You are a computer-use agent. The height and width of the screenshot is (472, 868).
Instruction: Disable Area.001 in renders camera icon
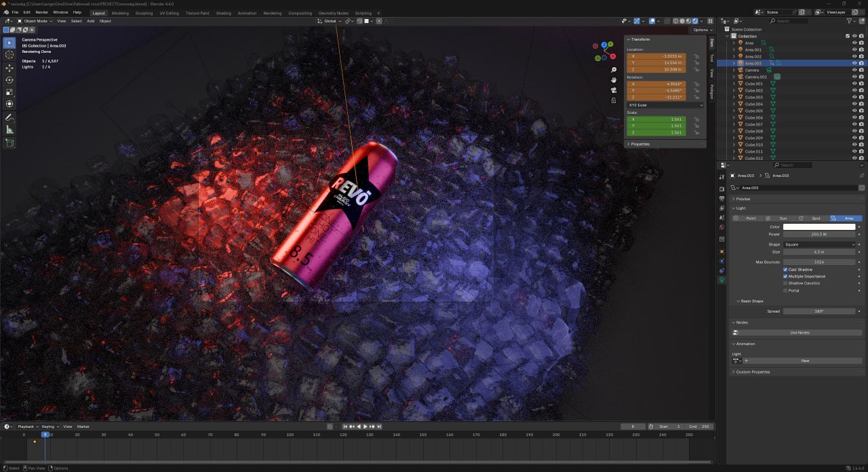click(x=862, y=50)
